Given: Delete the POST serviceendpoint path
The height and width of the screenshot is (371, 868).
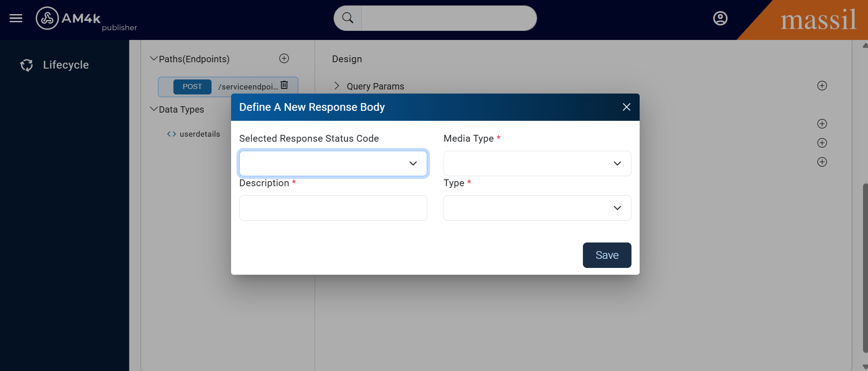Looking at the screenshot, I should point(284,85).
